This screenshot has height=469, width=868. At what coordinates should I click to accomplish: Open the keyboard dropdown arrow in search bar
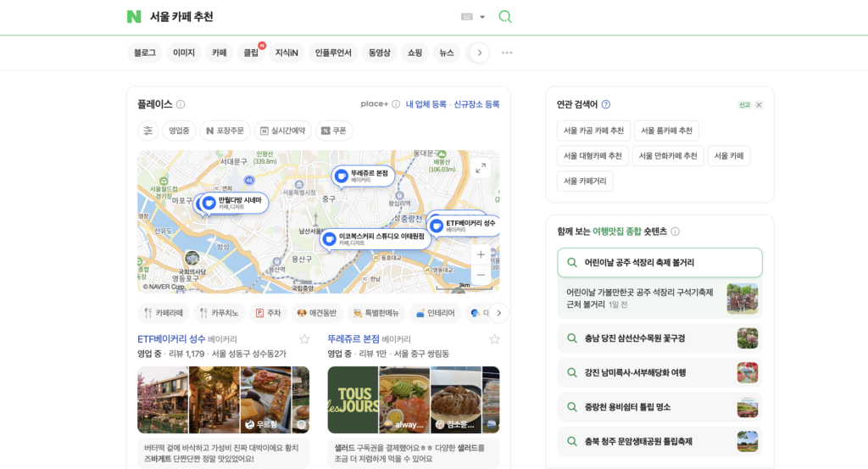482,17
